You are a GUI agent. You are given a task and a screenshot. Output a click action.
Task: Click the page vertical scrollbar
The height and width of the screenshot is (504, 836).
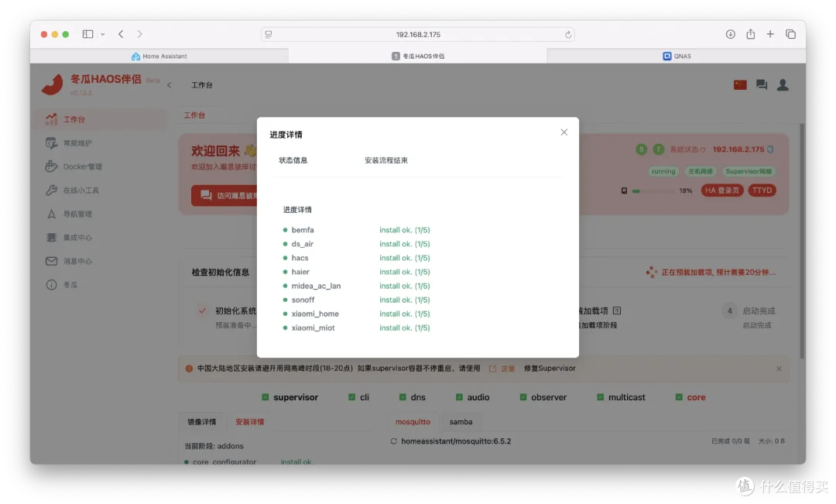tap(802, 241)
